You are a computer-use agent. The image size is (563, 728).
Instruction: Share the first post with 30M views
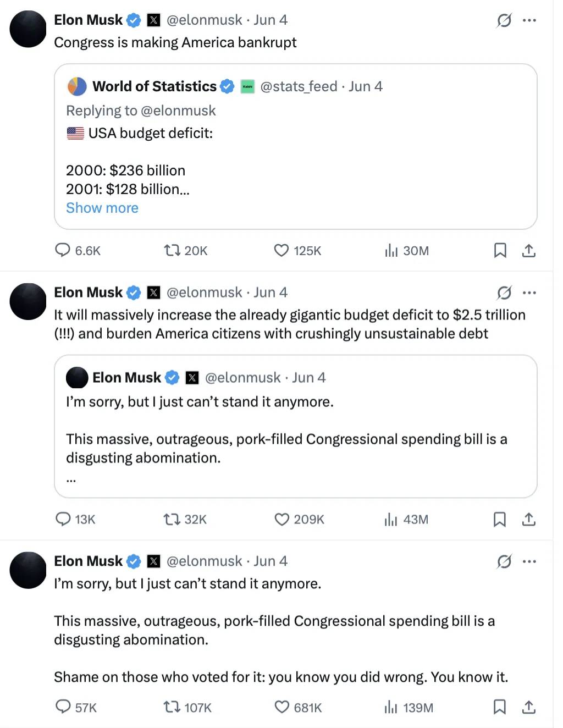tap(529, 250)
